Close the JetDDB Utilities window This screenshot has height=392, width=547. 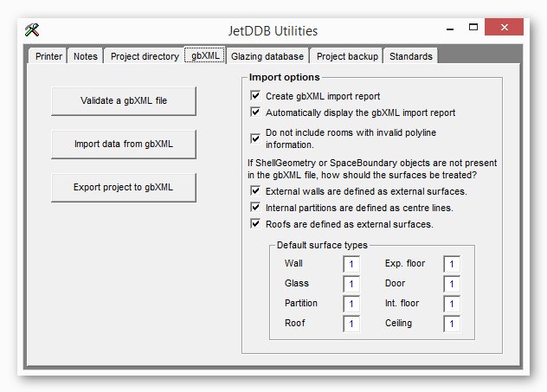tap(504, 27)
